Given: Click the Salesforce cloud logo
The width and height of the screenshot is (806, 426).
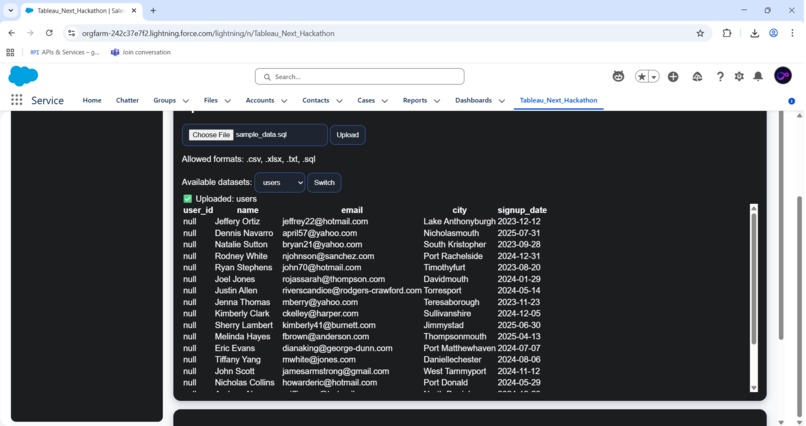Looking at the screenshot, I should (x=23, y=76).
